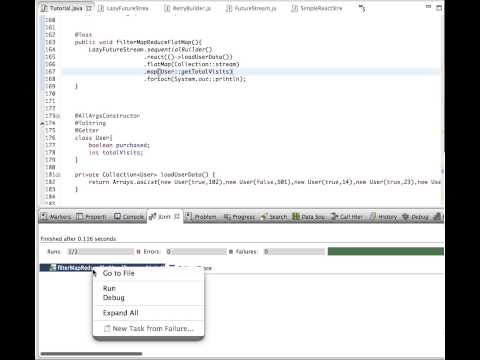Click the 'boolean purchased;' field line
480x360 pixels.
click(x=119, y=145)
